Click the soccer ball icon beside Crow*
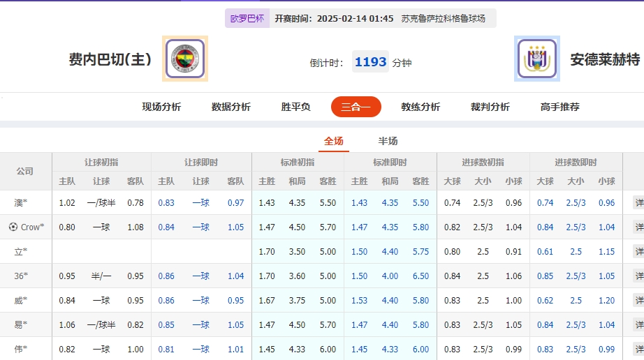Viewport: 644px width, 360px height. pos(13,227)
